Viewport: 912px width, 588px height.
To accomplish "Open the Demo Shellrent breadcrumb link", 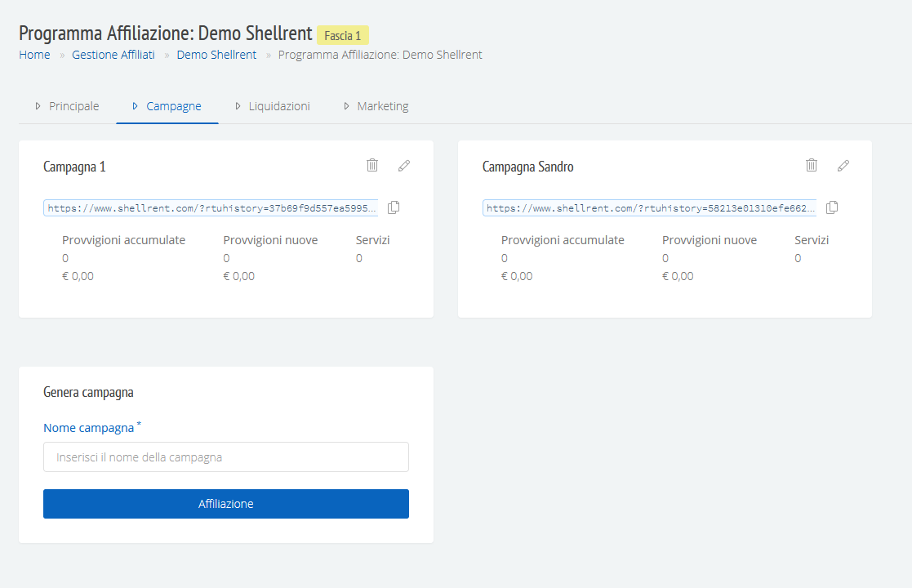I will [x=216, y=55].
